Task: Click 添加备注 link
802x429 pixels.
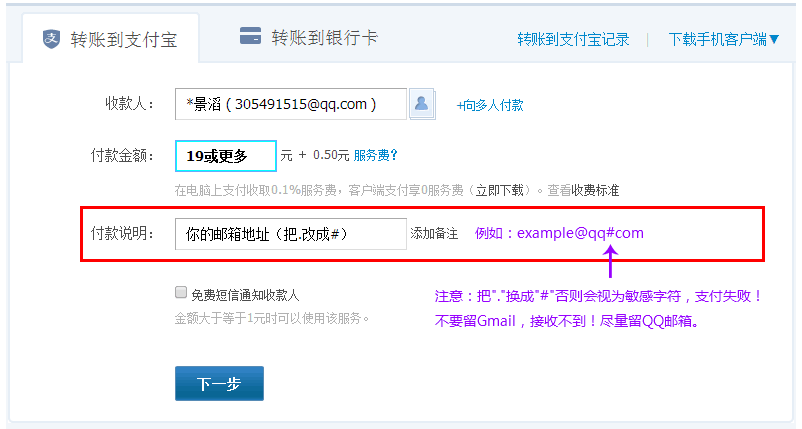Action: tap(434, 234)
